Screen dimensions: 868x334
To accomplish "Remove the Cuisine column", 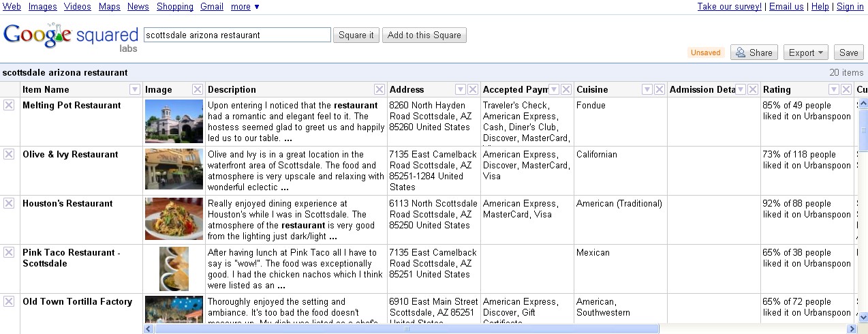I will pyautogui.click(x=660, y=89).
